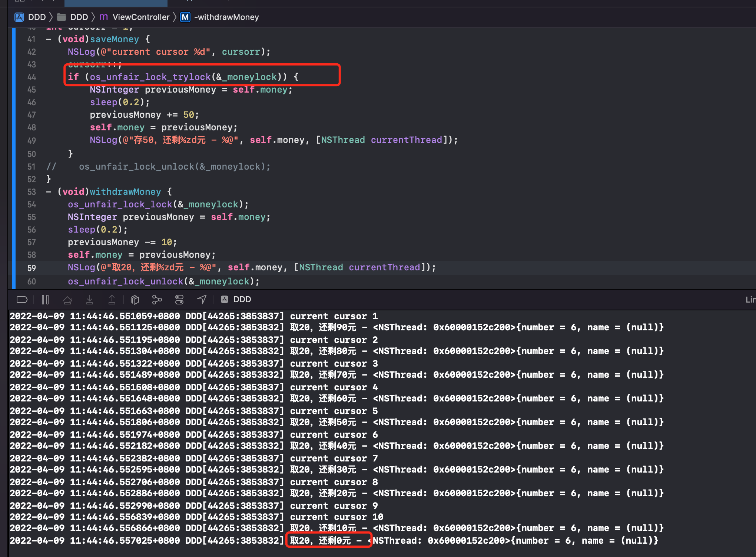Viewport: 756px width, 557px height.
Task: Open the Debug View Hierarchy icon
Action: (135, 299)
